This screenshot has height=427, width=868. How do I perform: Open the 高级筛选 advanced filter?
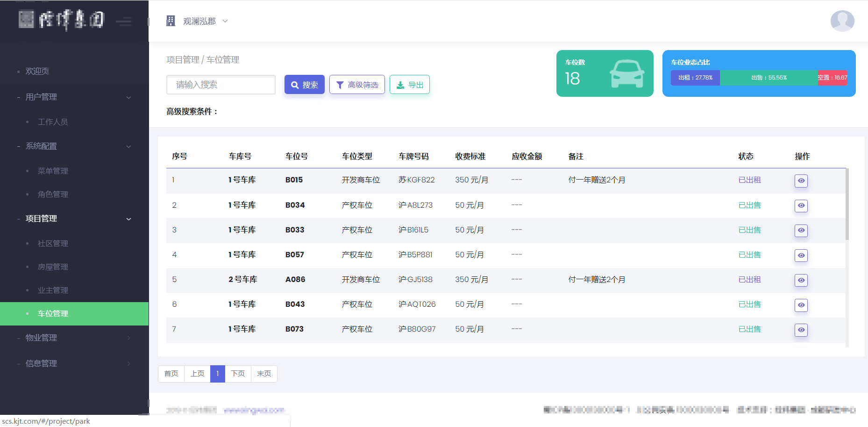click(357, 85)
